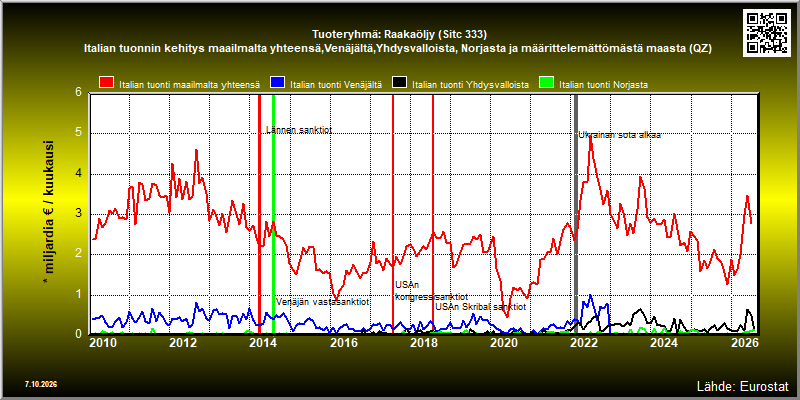The image size is (800, 400).
Task: Click the grey vertical marker line near 2022
Action: (x=577, y=214)
